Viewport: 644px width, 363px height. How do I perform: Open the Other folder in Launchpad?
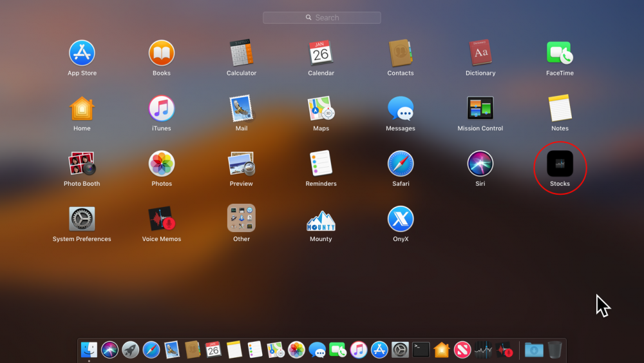tap(241, 219)
